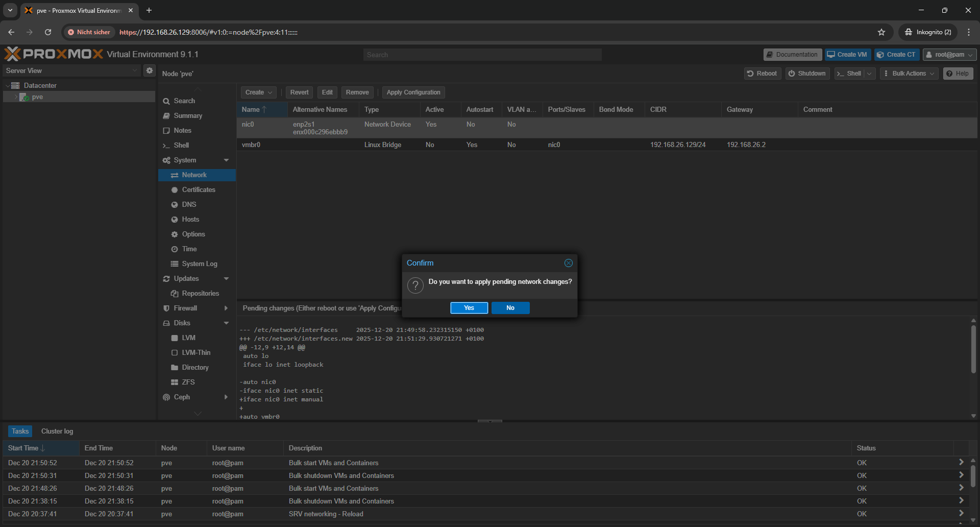This screenshot has width=980, height=527.
Task: Open the browser three-dot menu
Action: 968,32
